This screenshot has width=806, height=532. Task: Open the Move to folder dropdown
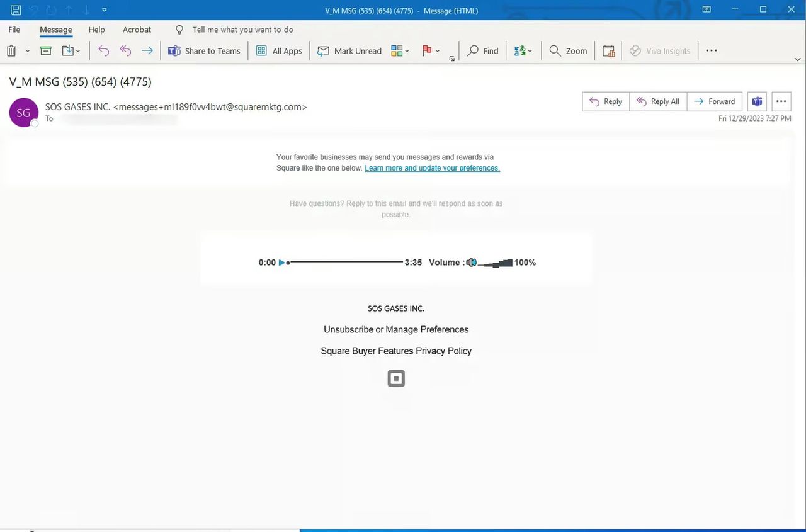pos(71,51)
